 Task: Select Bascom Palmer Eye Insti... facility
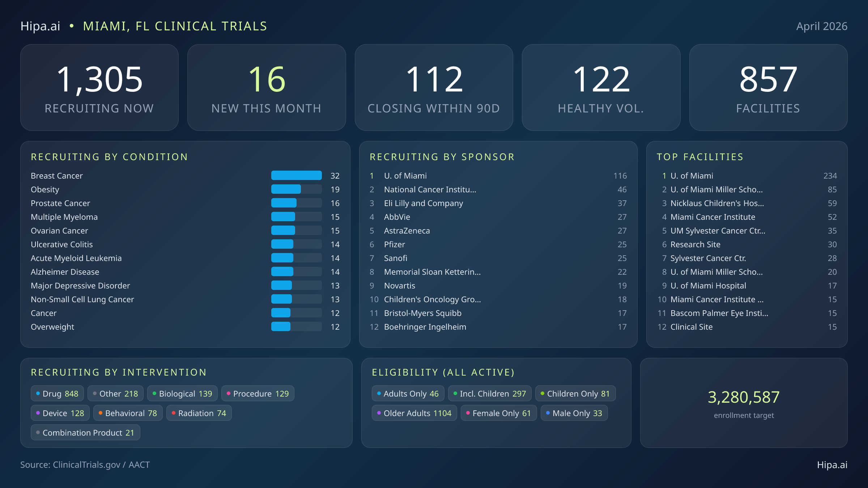coord(747,313)
